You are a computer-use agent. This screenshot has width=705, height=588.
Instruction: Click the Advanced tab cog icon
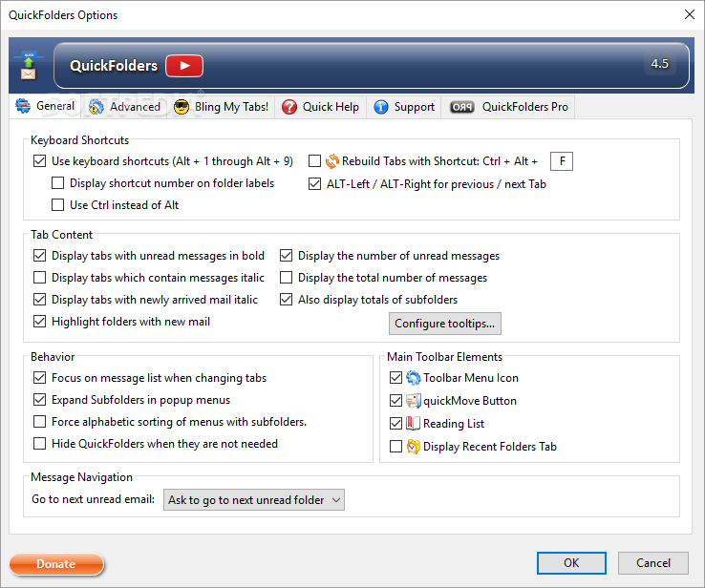click(x=96, y=107)
